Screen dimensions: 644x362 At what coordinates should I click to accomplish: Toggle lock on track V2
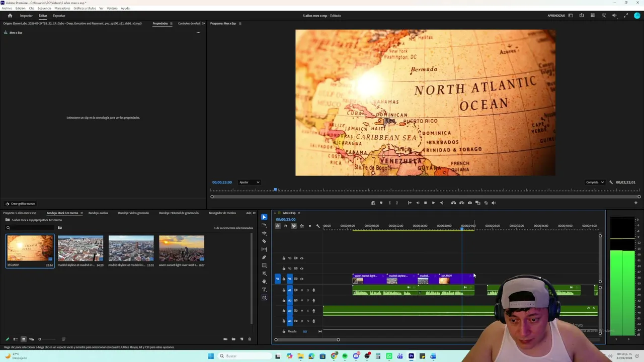284,268
